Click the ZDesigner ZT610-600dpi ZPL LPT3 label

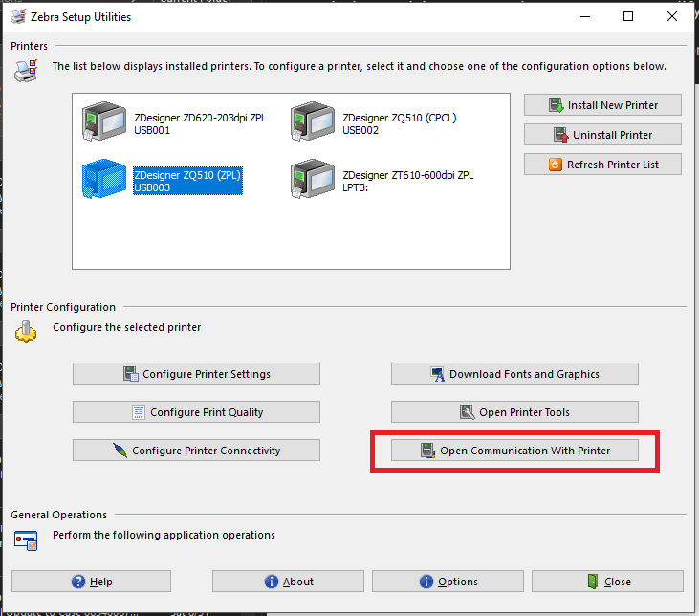click(408, 181)
